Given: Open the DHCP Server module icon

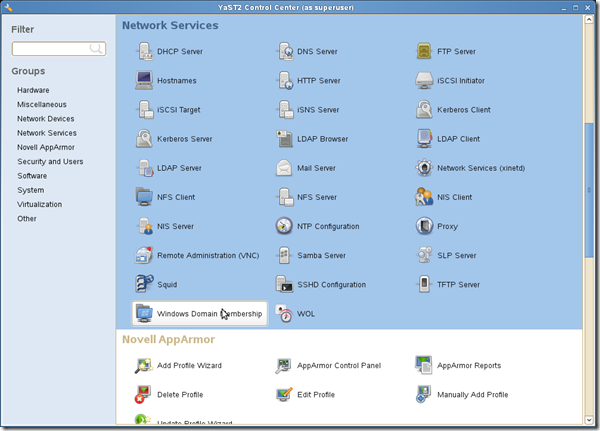Looking at the screenshot, I should pos(143,51).
